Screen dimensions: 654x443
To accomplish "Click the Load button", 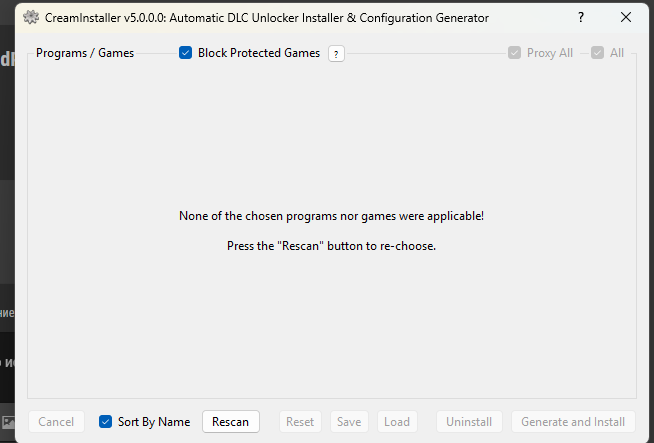I will pyautogui.click(x=397, y=422).
